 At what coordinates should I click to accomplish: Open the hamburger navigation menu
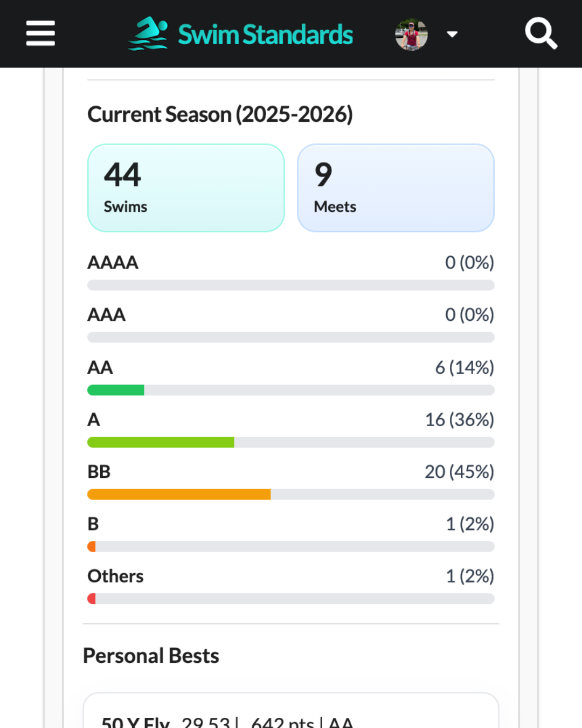[x=40, y=33]
